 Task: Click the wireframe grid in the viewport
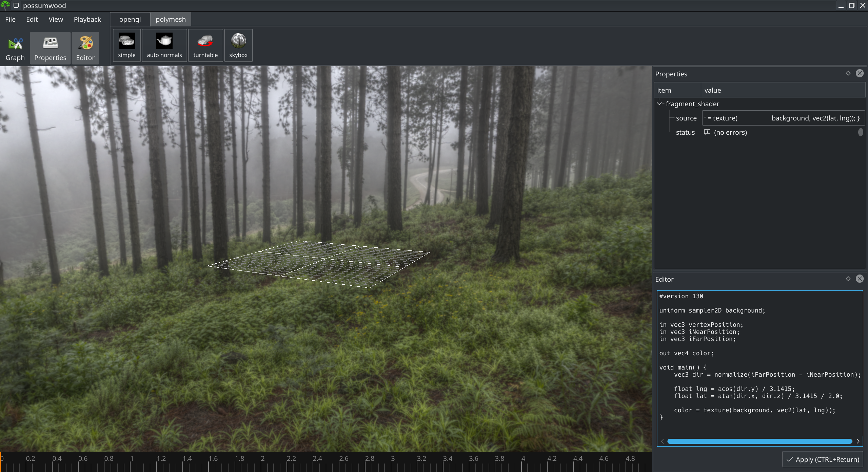coord(318,264)
